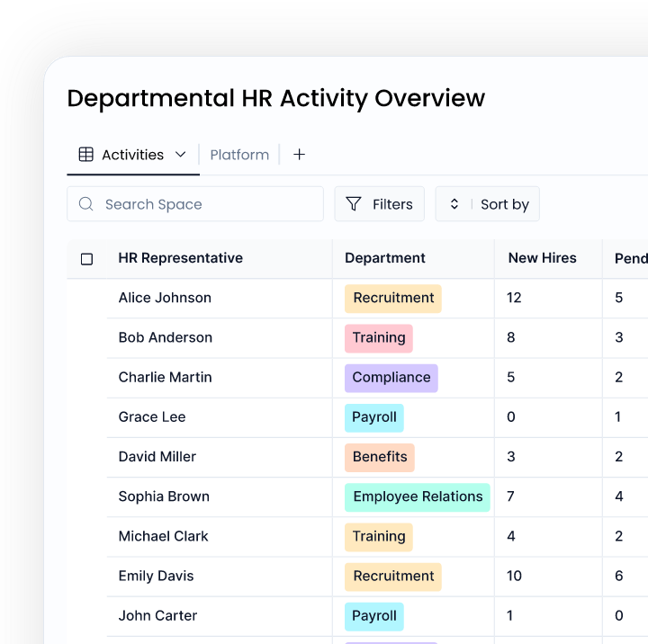Click the Filters funnel icon
This screenshot has height=644, width=648.
(354, 204)
